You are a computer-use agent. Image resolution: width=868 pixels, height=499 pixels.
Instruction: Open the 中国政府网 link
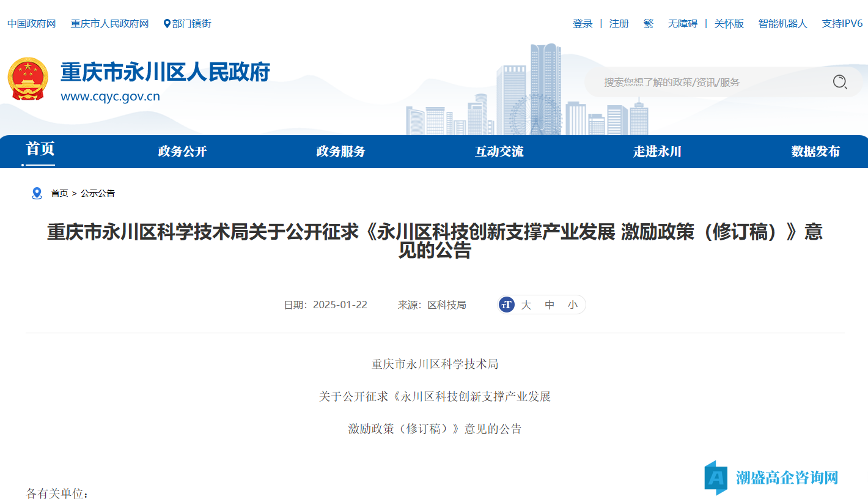point(32,24)
